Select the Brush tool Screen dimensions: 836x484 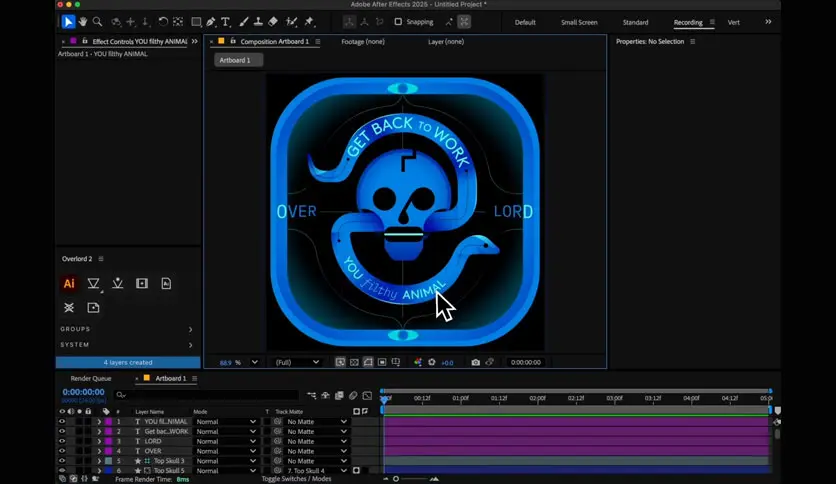click(x=244, y=22)
